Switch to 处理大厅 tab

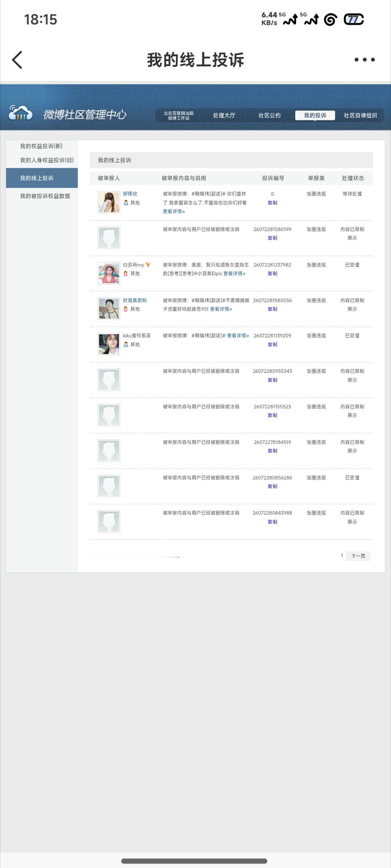click(x=224, y=115)
